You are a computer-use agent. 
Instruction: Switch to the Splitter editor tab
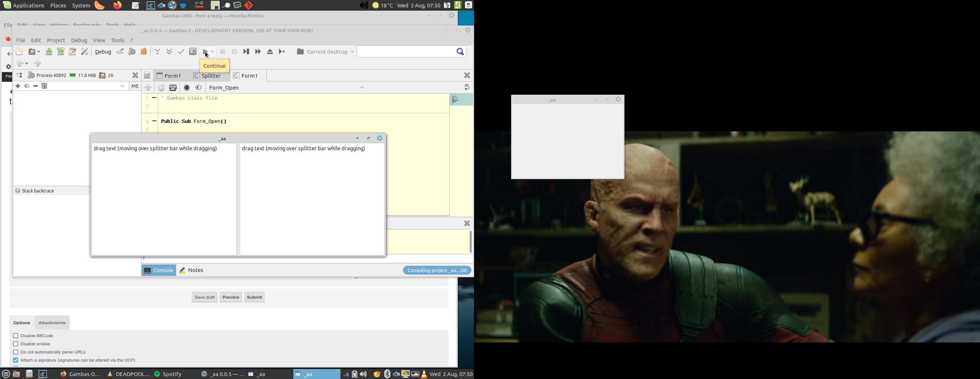pyautogui.click(x=208, y=76)
